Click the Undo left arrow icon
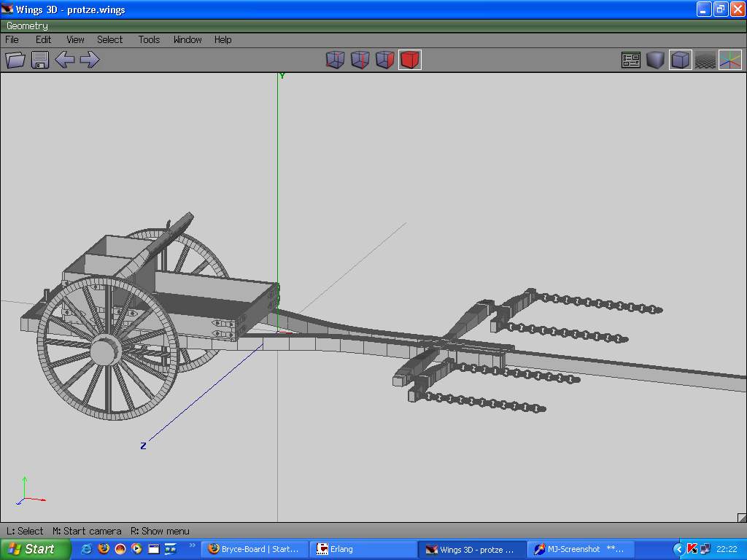Screen dimensions: 747x560 click(x=65, y=60)
